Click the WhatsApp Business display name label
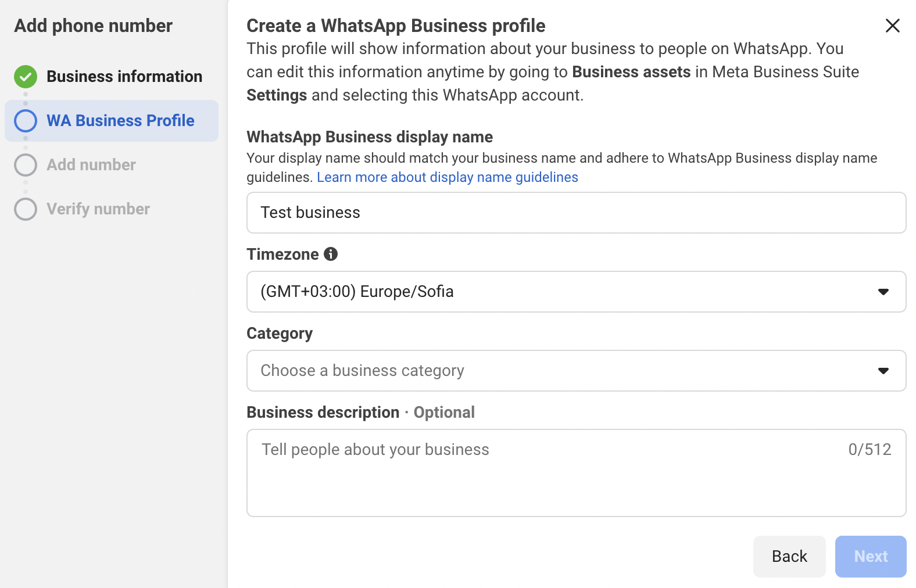 coord(370,137)
